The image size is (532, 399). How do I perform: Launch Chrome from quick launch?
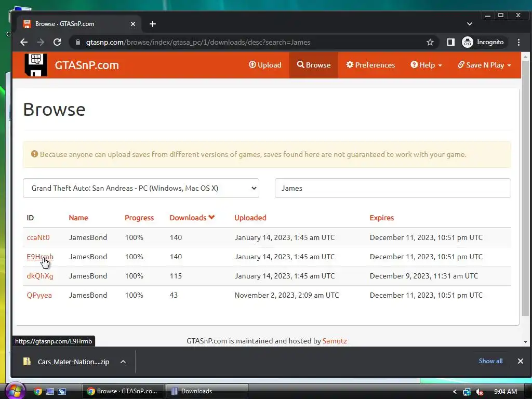(x=38, y=391)
